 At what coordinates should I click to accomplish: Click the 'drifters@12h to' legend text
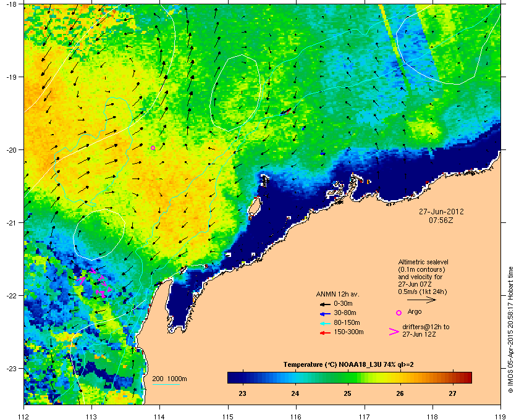(426, 327)
